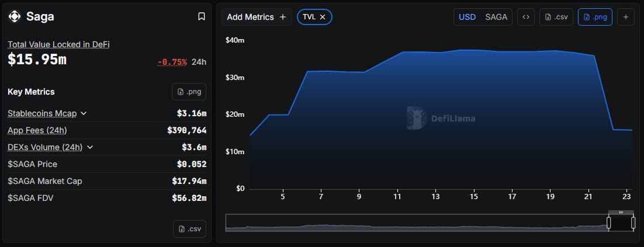Click the plus icon in Add Metrics

point(283,17)
